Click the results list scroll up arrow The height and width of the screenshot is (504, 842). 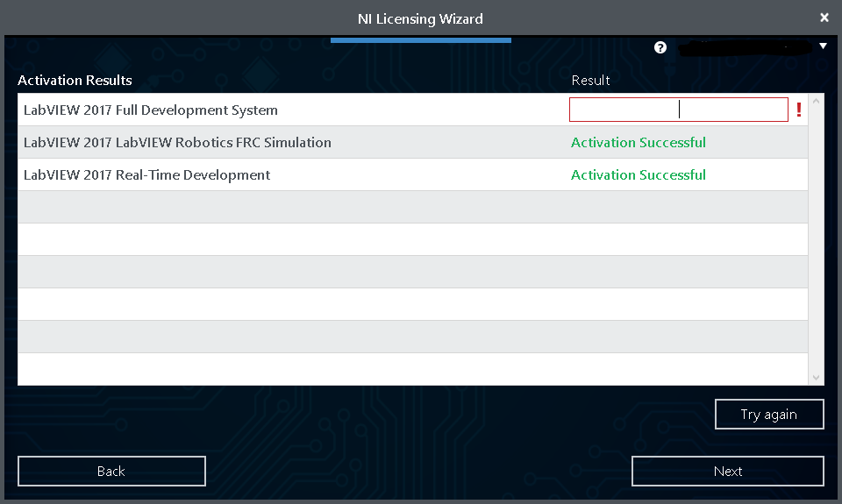[x=816, y=101]
